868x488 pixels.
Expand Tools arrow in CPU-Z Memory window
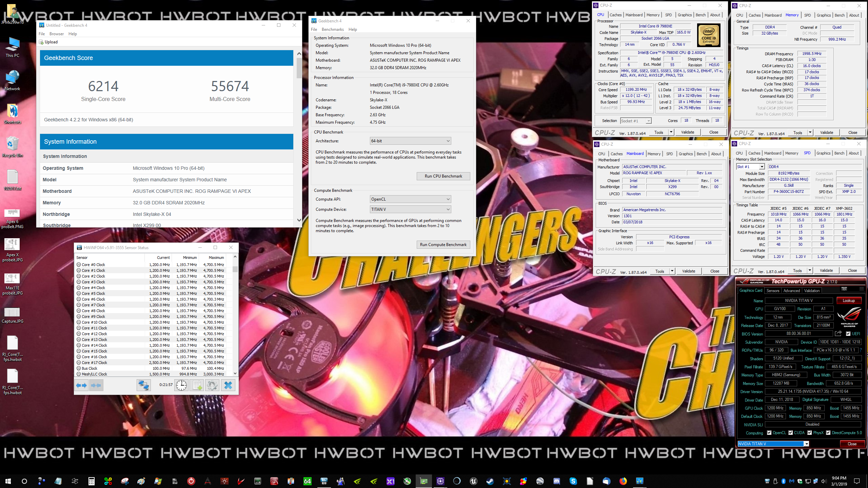tap(810, 133)
